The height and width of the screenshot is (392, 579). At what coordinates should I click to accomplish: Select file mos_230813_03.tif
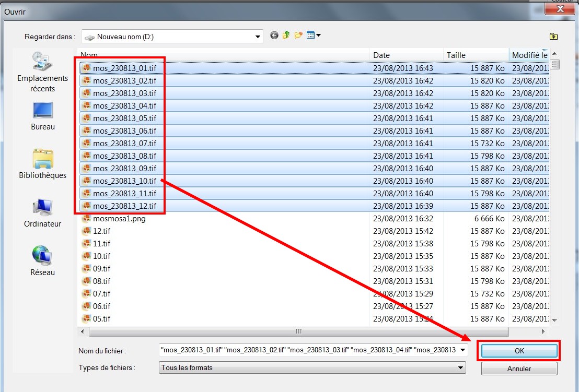click(124, 93)
